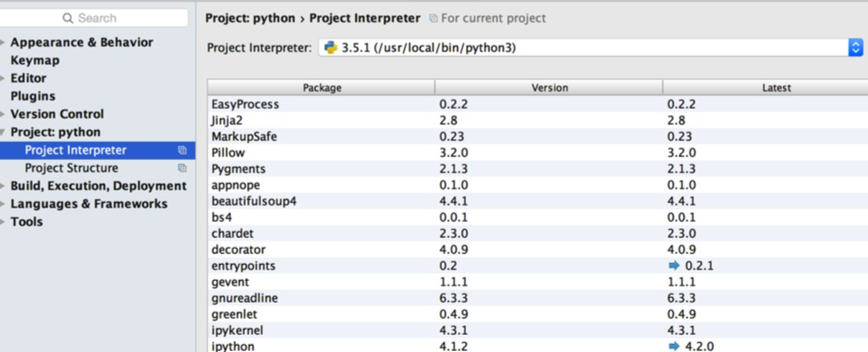Click Pillow installed version 3.2.0
The width and height of the screenshot is (868, 352).
pyautogui.click(x=454, y=153)
